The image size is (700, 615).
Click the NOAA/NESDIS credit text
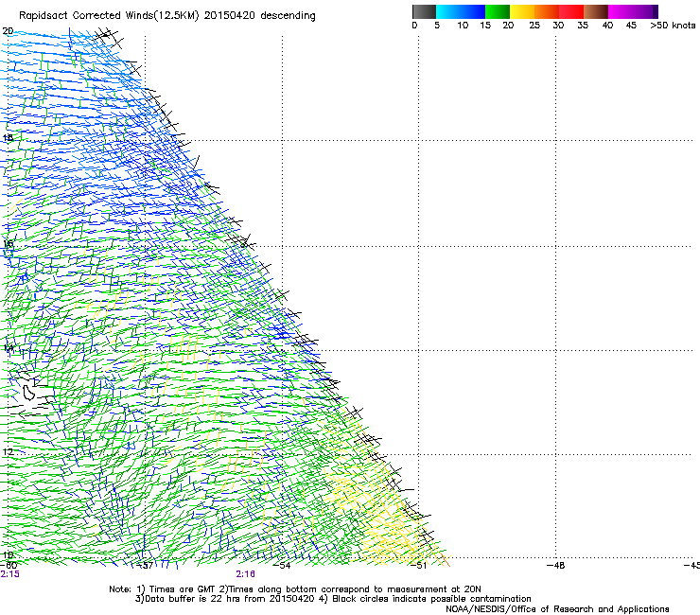(x=557, y=608)
